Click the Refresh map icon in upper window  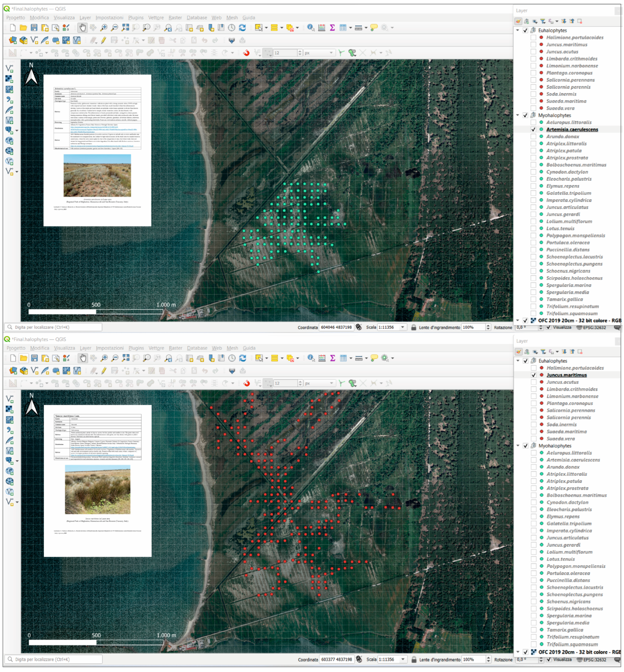242,28
